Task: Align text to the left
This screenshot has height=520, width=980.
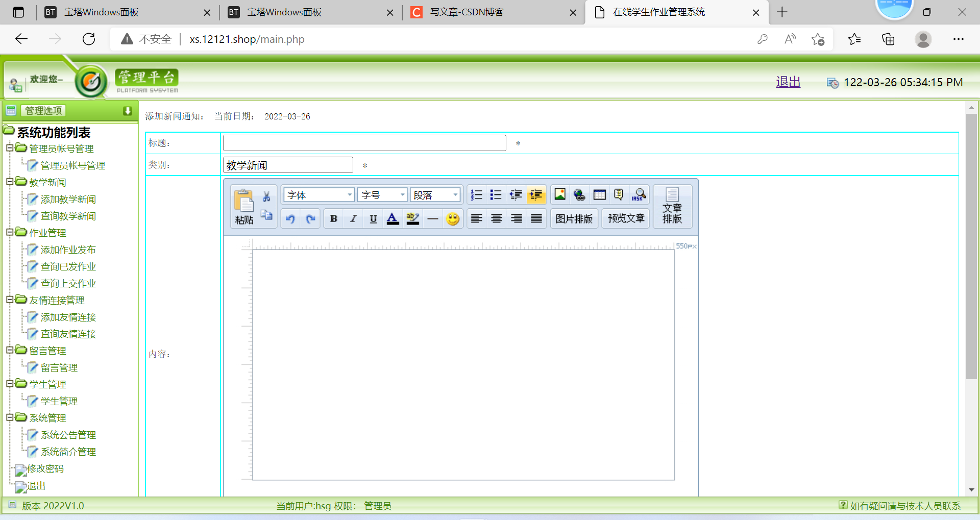Action: [476, 219]
